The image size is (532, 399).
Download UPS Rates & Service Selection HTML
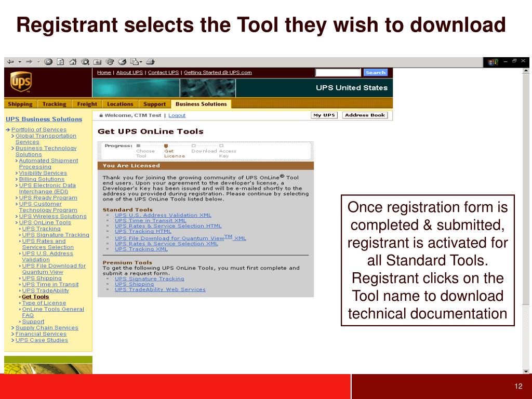[x=168, y=226]
